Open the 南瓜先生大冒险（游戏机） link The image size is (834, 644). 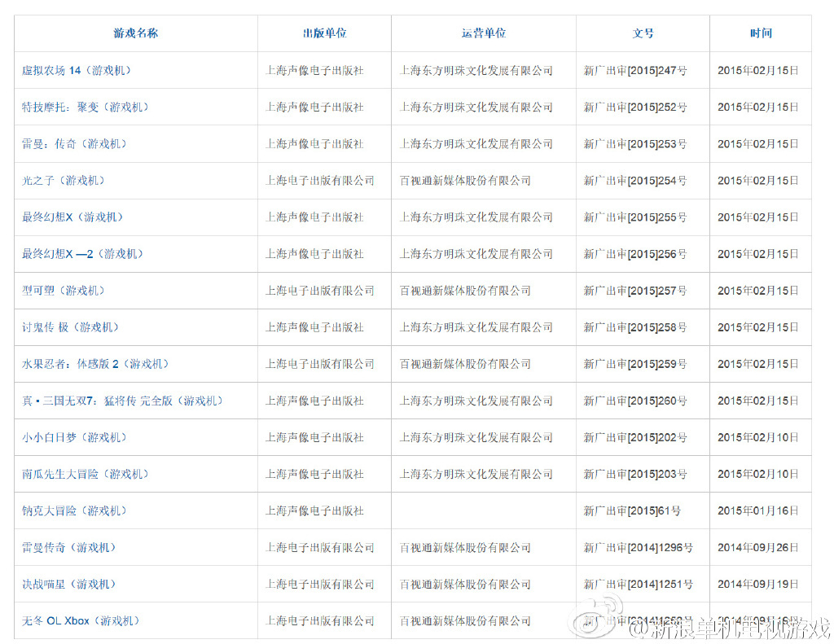point(85,474)
